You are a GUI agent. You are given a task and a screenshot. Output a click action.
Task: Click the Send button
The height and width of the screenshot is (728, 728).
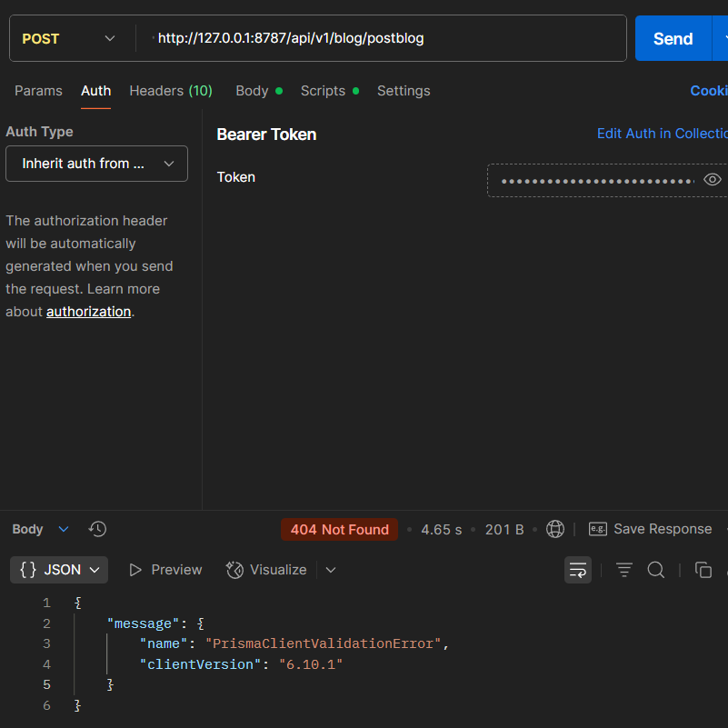pos(673,38)
